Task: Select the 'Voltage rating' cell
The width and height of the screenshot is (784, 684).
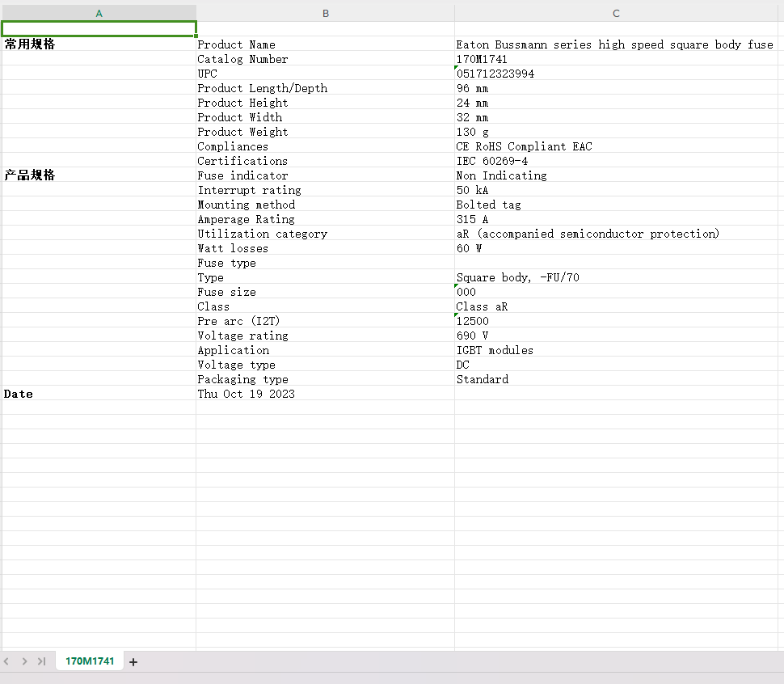Action: (326, 335)
